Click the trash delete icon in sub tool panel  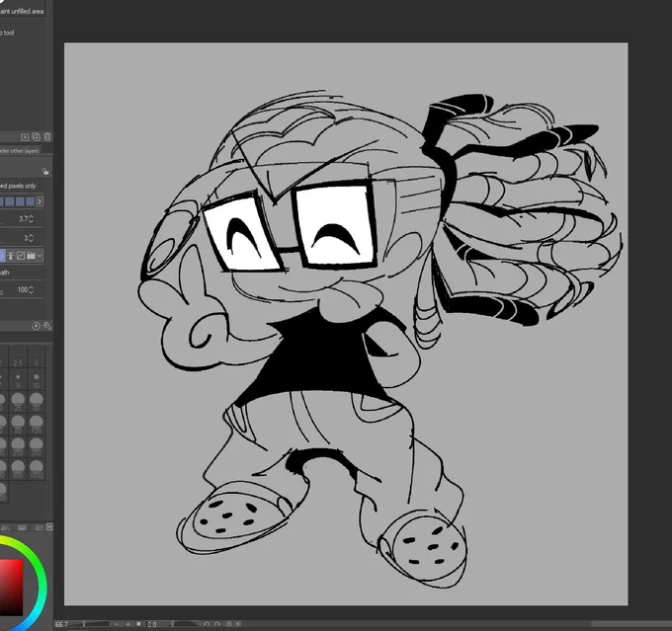point(47,136)
